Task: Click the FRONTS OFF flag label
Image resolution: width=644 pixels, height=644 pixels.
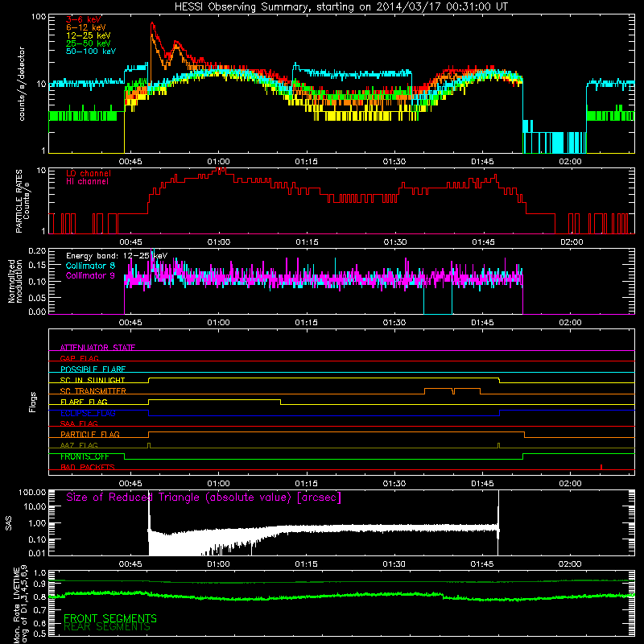Action: (85, 456)
